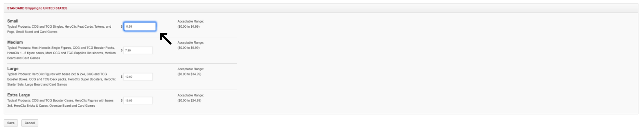Click the Medium typical products description text
Viewport: 644px width, 130px height.
point(61,53)
